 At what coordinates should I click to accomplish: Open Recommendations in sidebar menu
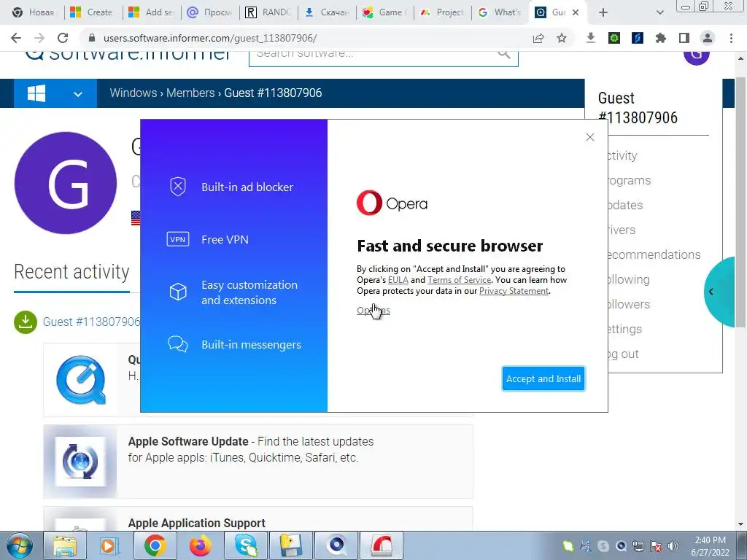(654, 254)
